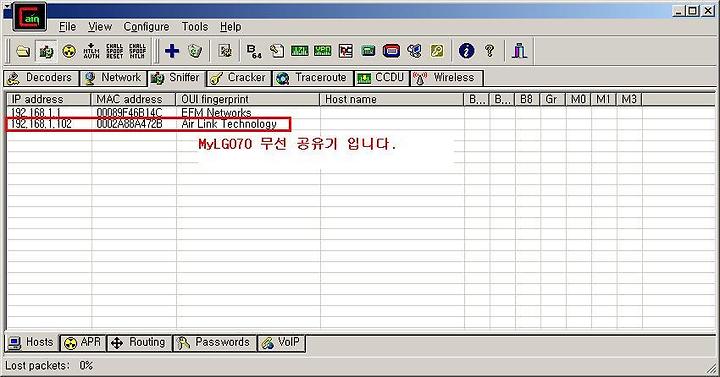Click the Air Link Technology fingerprint cell
The height and width of the screenshot is (377, 720).
coord(229,124)
